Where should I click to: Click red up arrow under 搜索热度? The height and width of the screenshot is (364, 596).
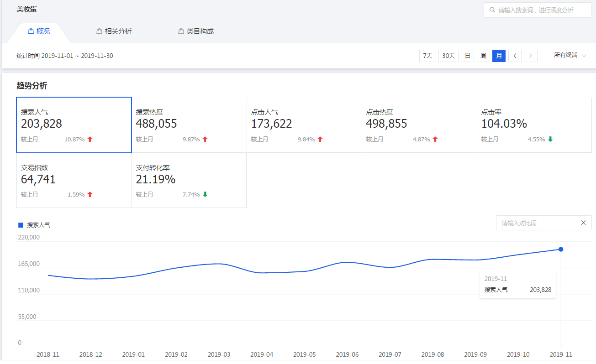coord(205,139)
